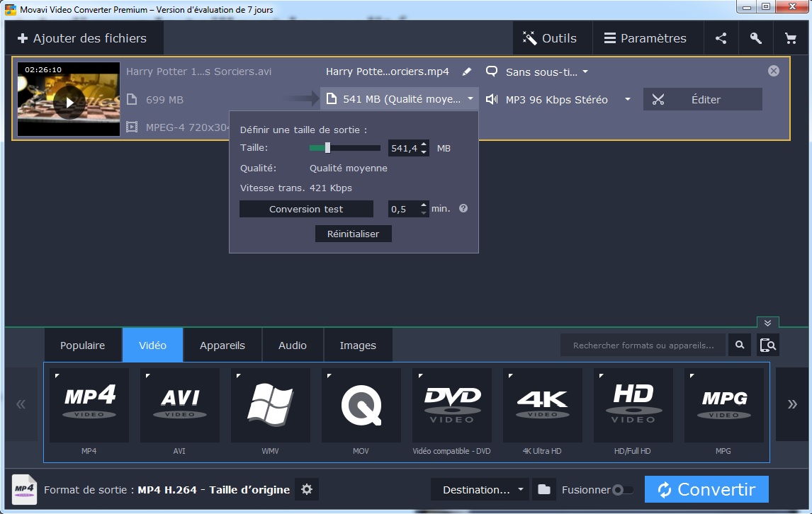
Task: Click the Taille output size slider
Action: (344, 148)
